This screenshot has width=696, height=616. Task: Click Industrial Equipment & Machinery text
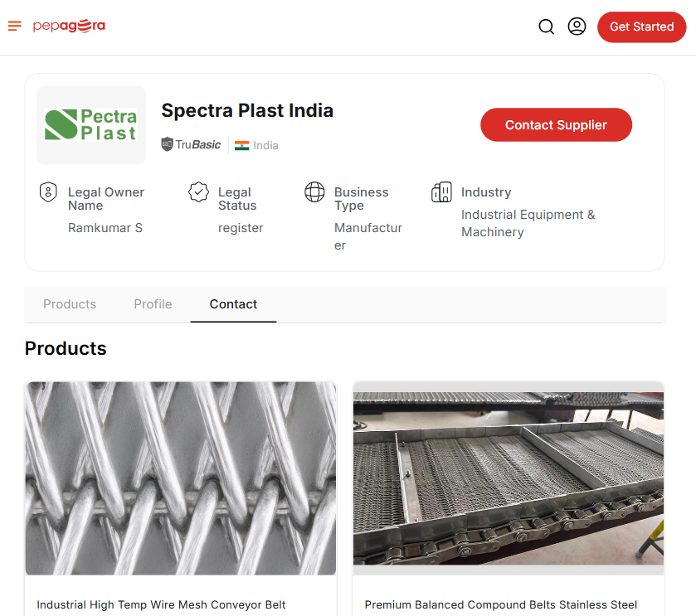(528, 224)
